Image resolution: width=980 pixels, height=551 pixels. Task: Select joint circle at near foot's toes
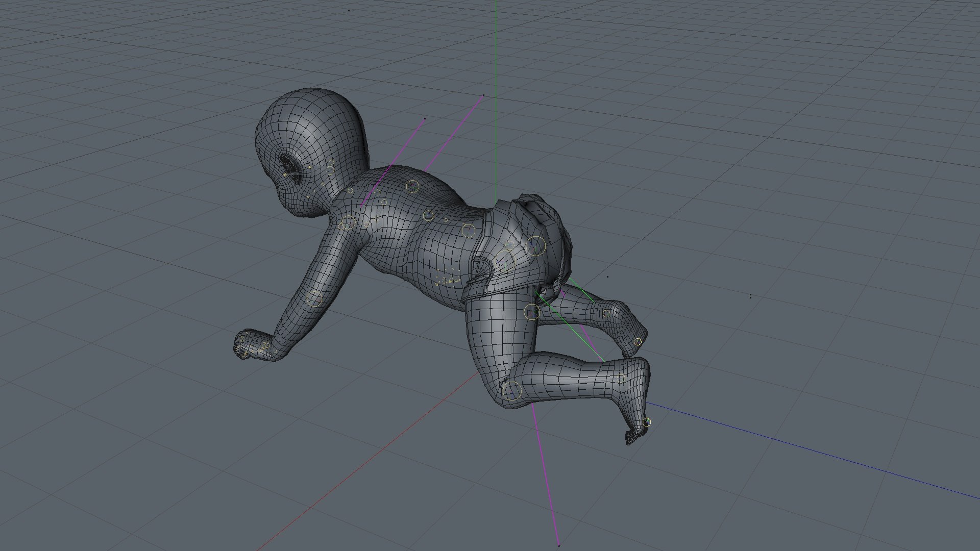647,422
